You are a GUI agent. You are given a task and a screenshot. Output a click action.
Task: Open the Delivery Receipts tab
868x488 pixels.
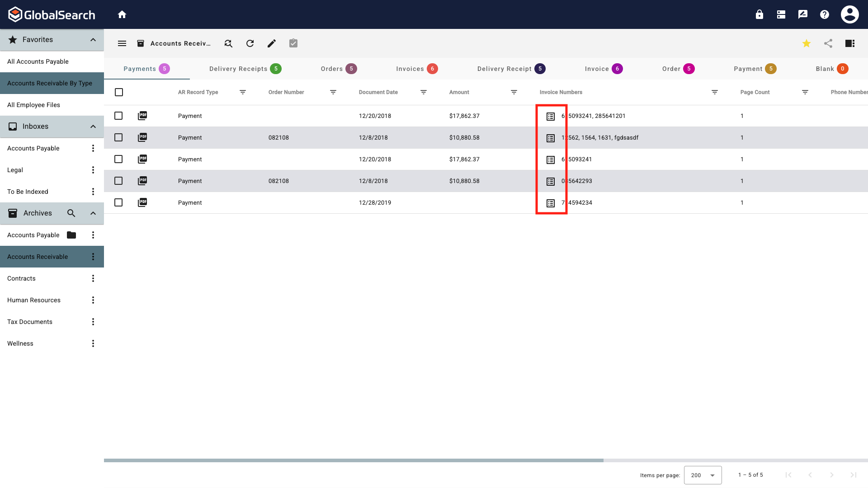tap(238, 69)
